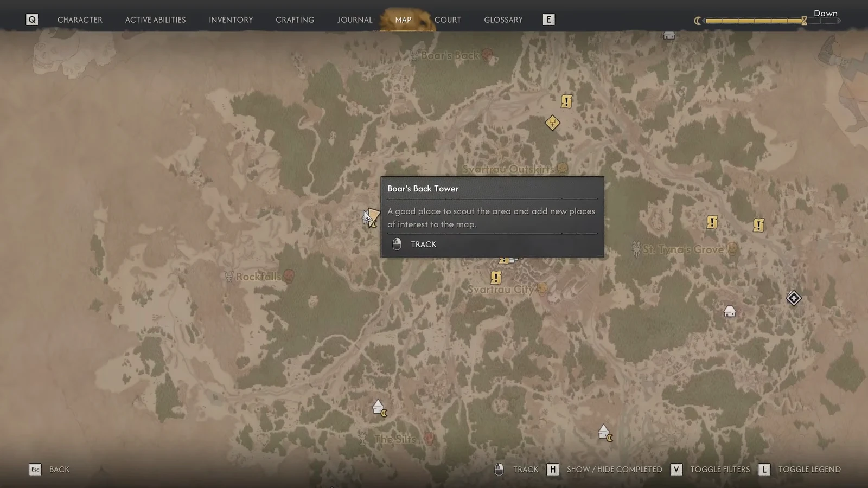Click the moon icon on time bar
The image size is (868, 488).
[x=698, y=21]
